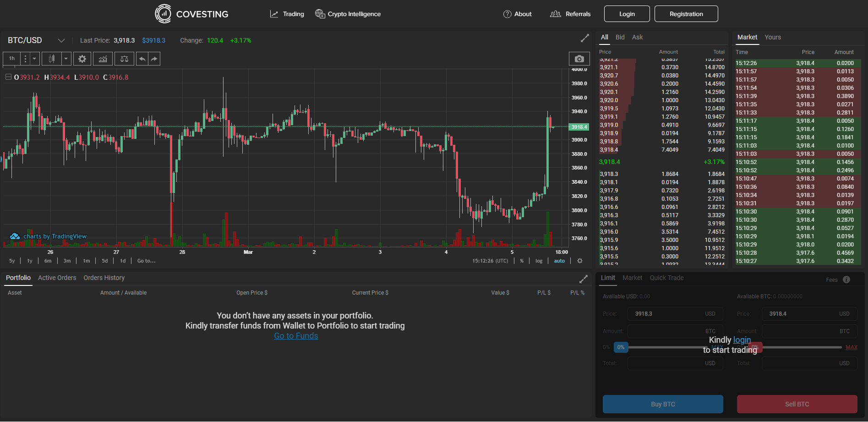Open the UTC time zone menu
The image size is (868, 422).
coord(490,261)
